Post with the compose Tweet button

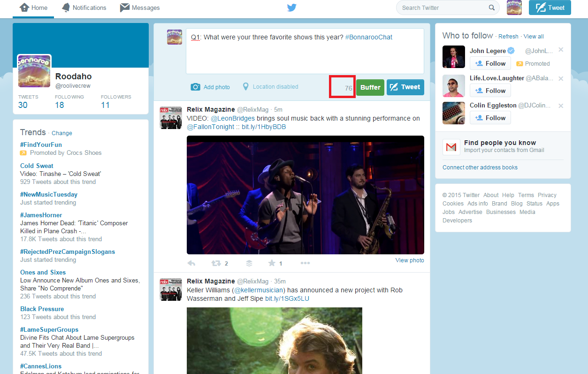coord(405,87)
